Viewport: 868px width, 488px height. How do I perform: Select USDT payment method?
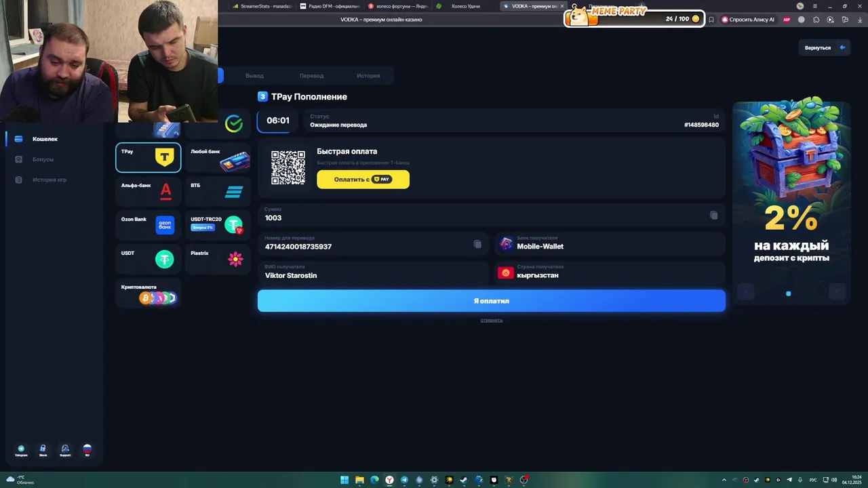coord(149,259)
